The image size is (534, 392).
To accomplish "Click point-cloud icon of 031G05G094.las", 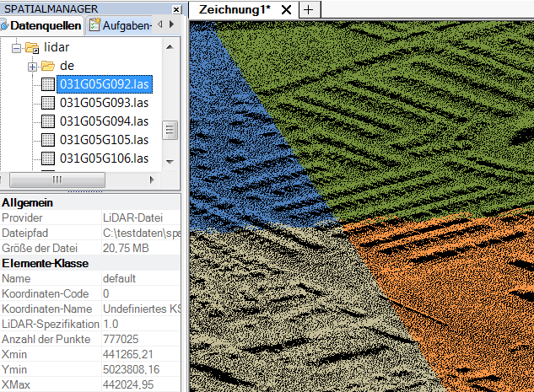I will (48, 121).
